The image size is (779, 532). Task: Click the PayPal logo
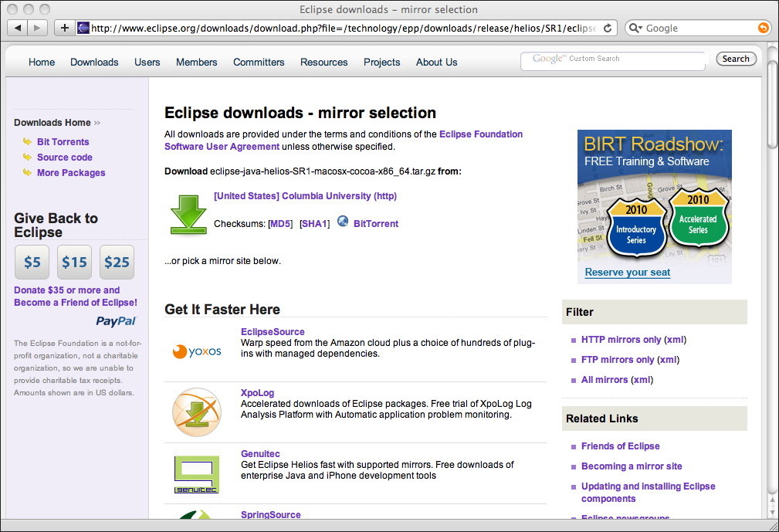116,321
